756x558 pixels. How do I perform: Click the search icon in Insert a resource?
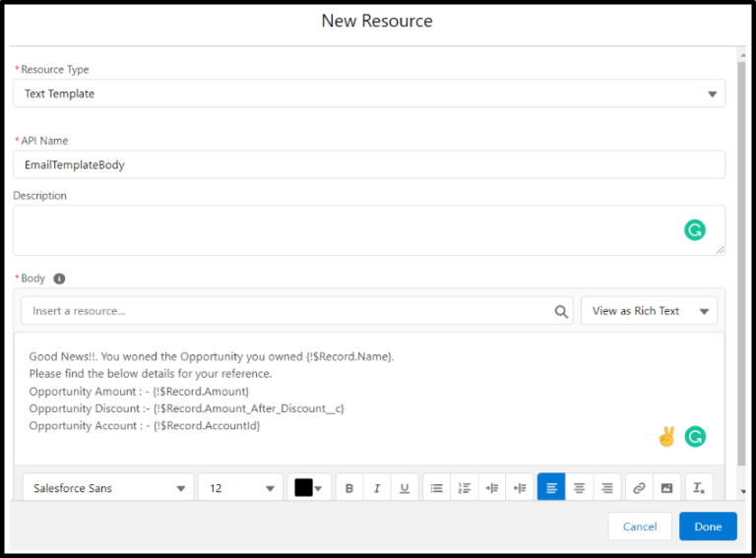[x=561, y=311]
